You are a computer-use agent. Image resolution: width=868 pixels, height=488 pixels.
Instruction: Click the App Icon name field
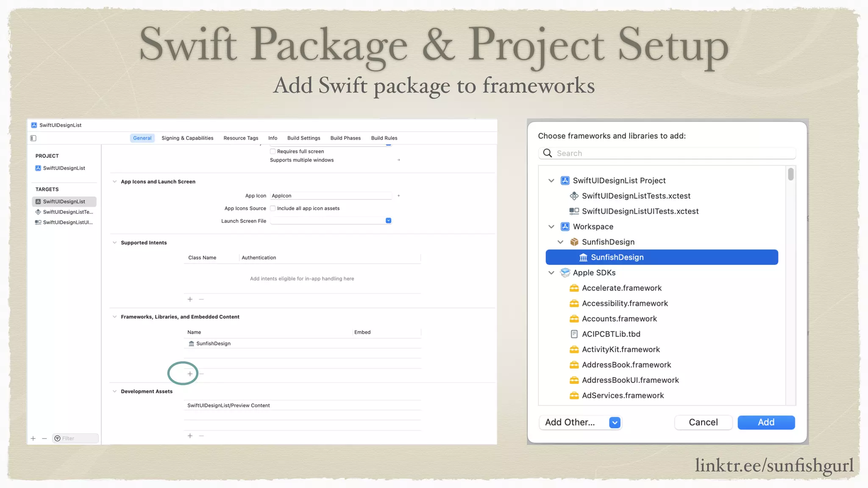pyautogui.click(x=331, y=196)
